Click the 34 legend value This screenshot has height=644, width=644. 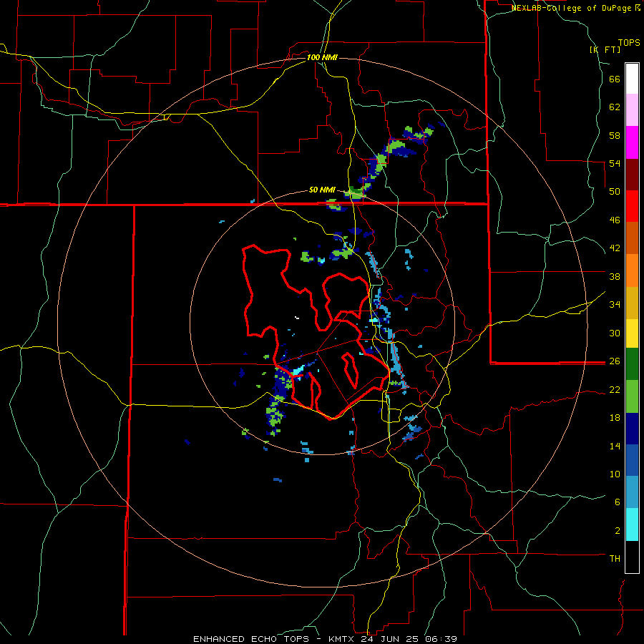[615, 304]
